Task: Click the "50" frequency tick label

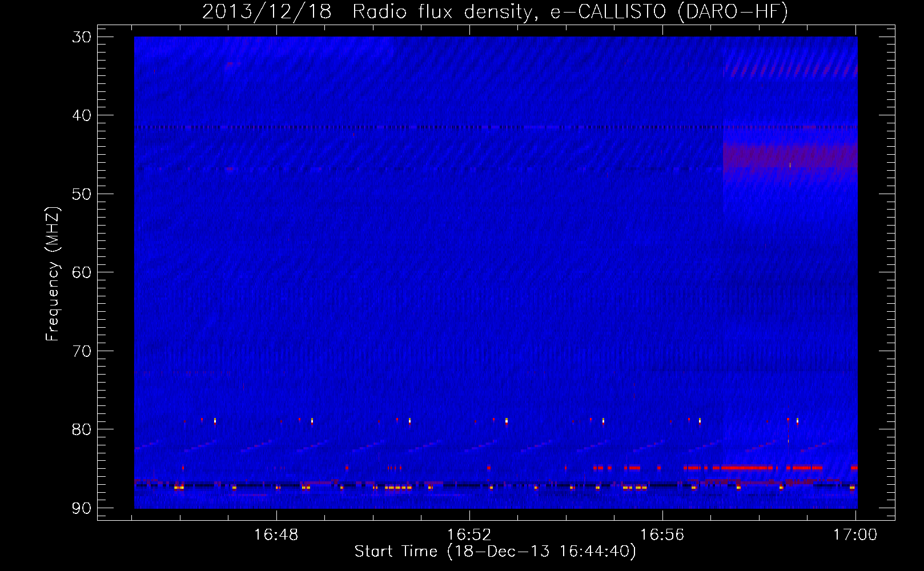Action: point(82,194)
